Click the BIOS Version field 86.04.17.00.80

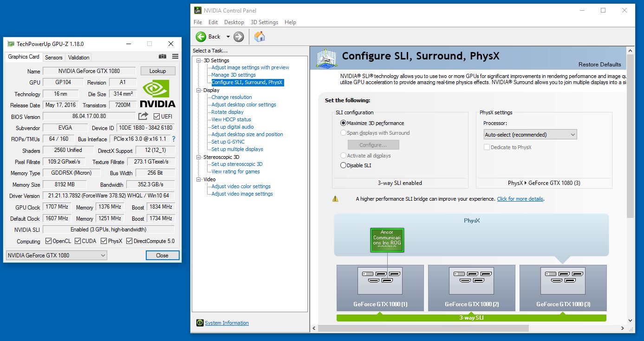(x=89, y=117)
